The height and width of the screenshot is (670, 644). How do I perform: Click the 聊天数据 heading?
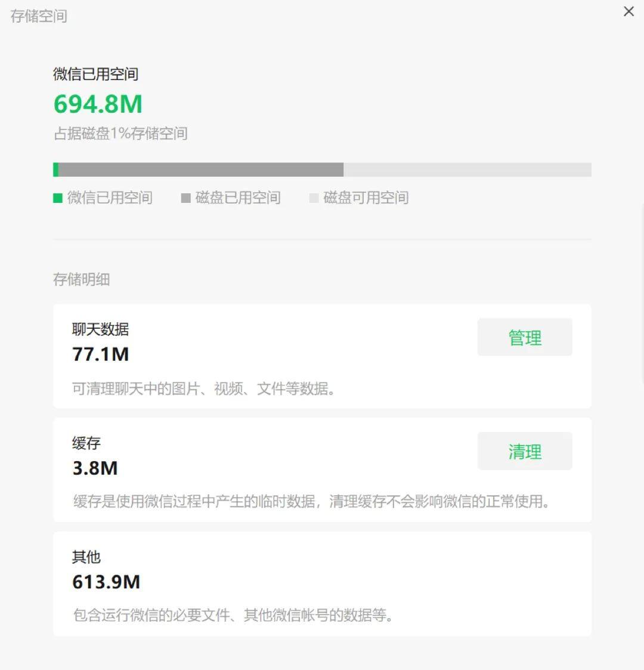pyautogui.click(x=100, y=329)
